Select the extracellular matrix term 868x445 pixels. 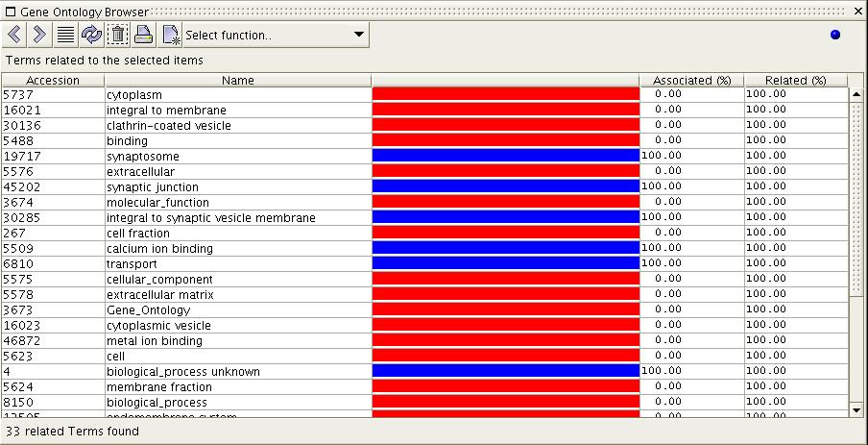(160, 295)
